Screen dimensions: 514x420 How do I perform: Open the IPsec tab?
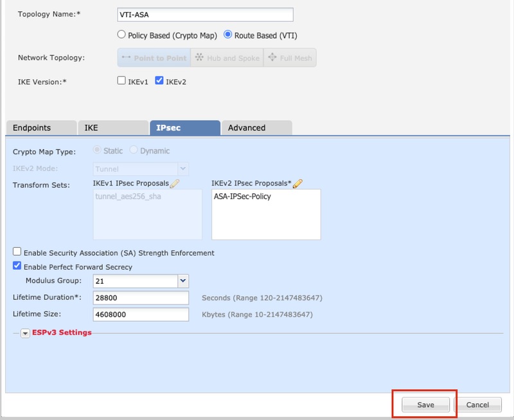[185, 128]
